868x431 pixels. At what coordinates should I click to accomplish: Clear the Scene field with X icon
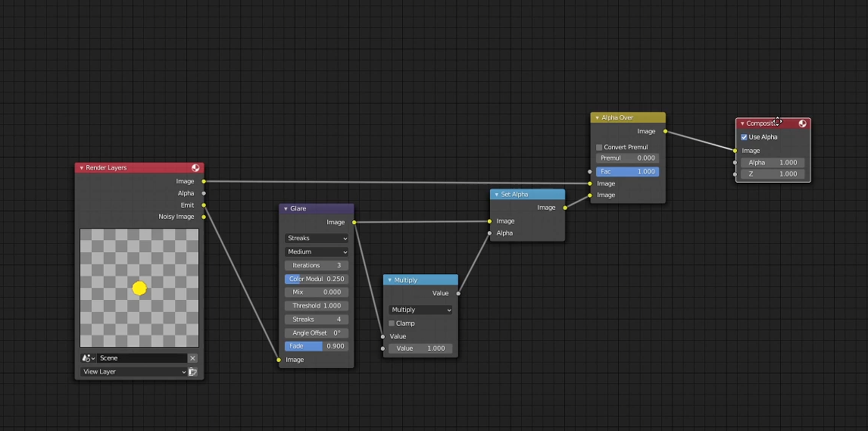[x=192, y=358]
